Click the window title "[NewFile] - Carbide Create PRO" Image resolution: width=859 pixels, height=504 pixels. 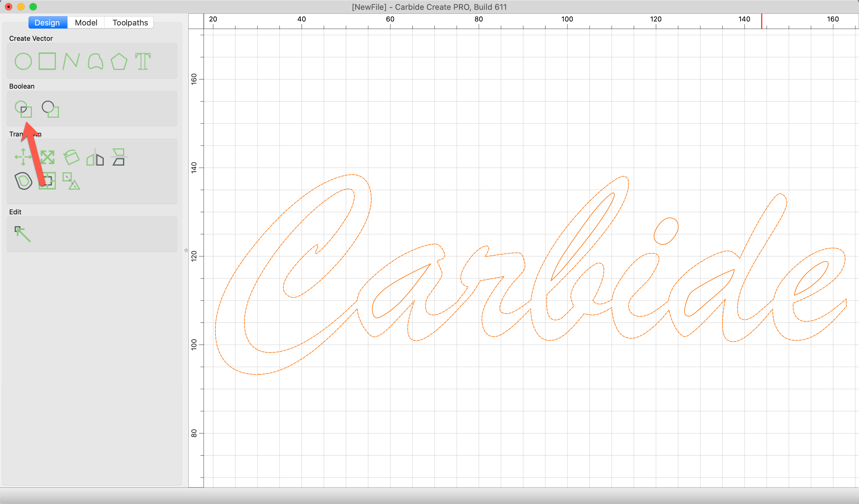(429, 7)
